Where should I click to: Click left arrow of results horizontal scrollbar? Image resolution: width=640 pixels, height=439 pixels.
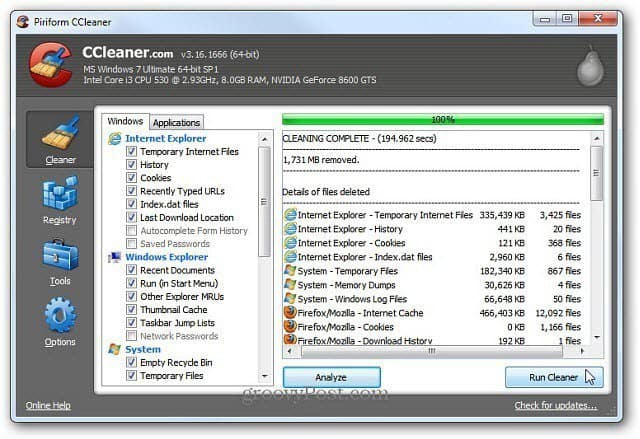pyautogui.click(x=290, y=351)
